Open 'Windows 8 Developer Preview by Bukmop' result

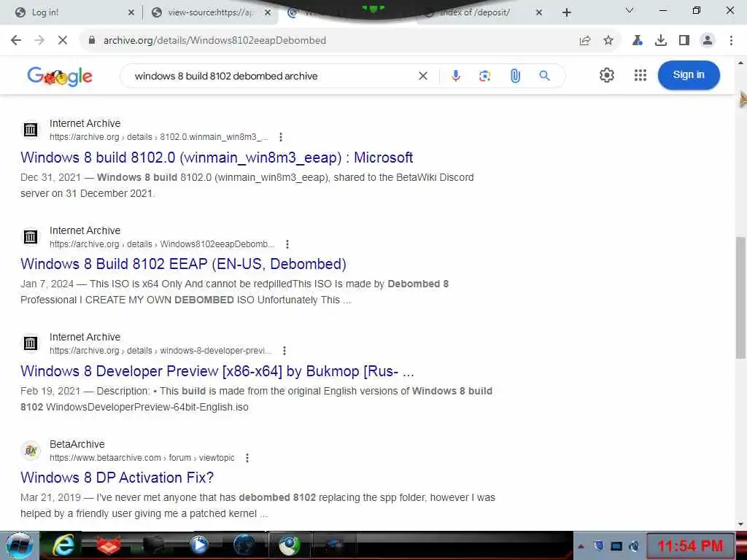pyautogui.click(x=217, y=371)
